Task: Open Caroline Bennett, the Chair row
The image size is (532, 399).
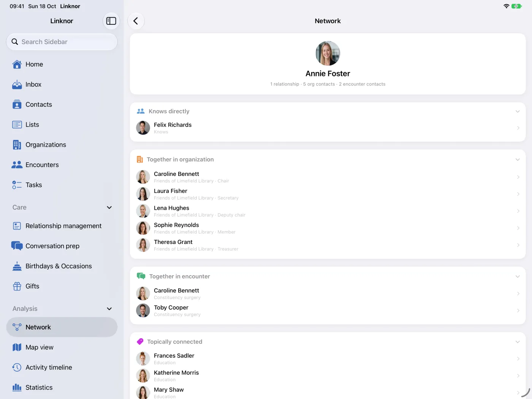Action: pyautogui.click(x=328, y=177)
